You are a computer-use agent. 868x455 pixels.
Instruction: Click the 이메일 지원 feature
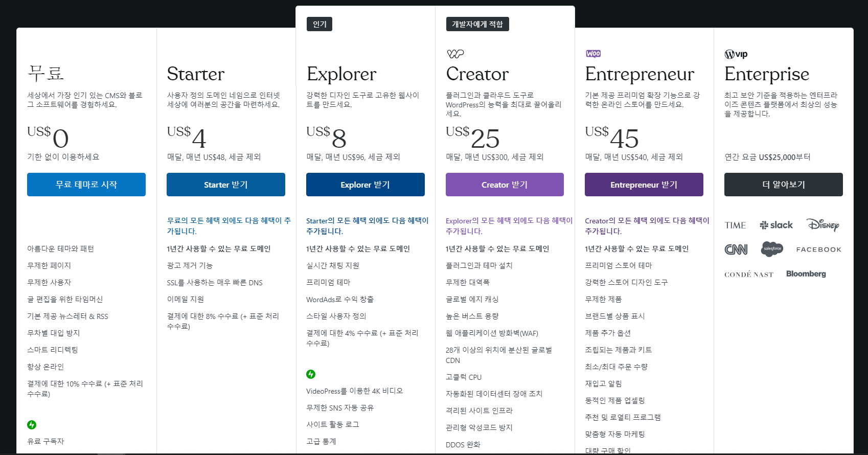point(186,299)
